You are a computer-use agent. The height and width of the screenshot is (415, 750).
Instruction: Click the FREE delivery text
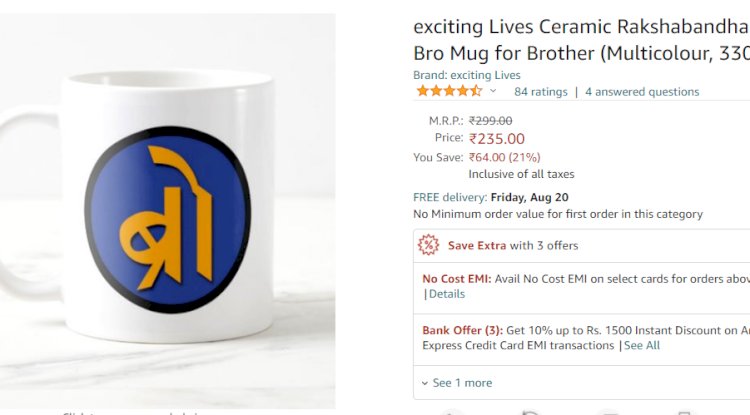[450, 197]
